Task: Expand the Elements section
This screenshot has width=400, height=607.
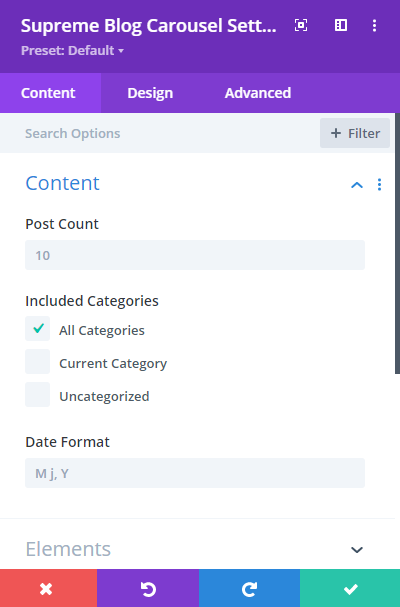Action: click(357, 549)
